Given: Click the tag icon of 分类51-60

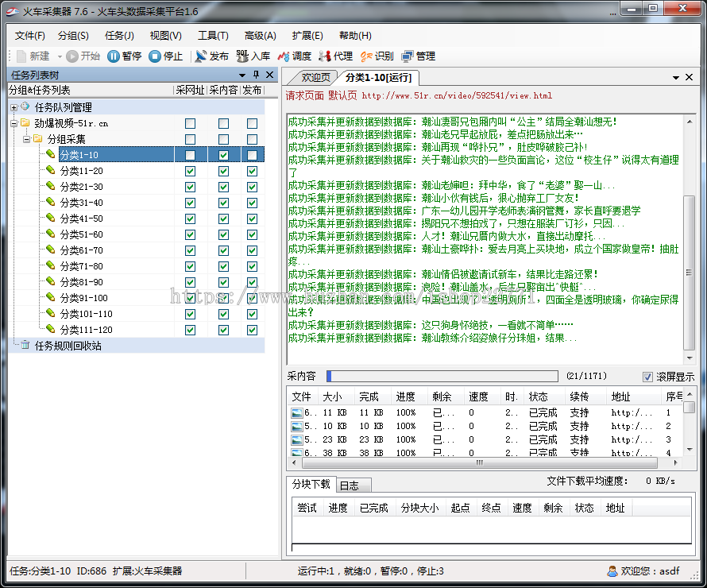Looking at the screenshot, I should pos(51,234).
